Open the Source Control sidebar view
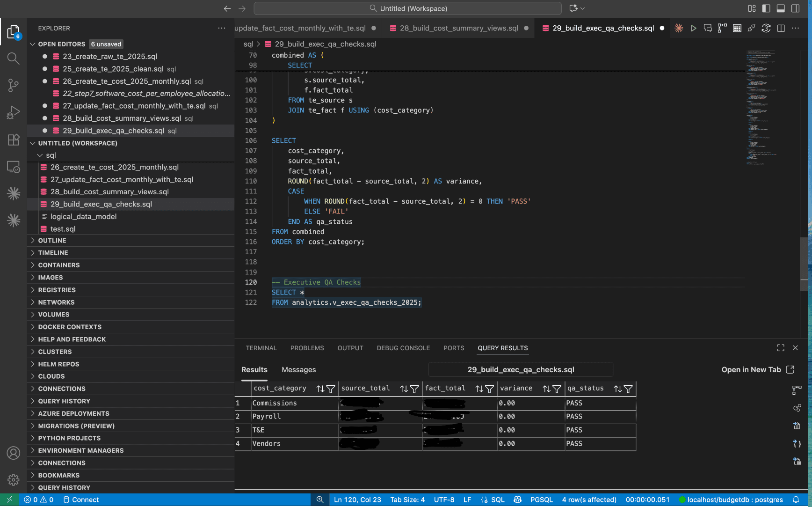The image size is (812, 507). tap(13, 85)
